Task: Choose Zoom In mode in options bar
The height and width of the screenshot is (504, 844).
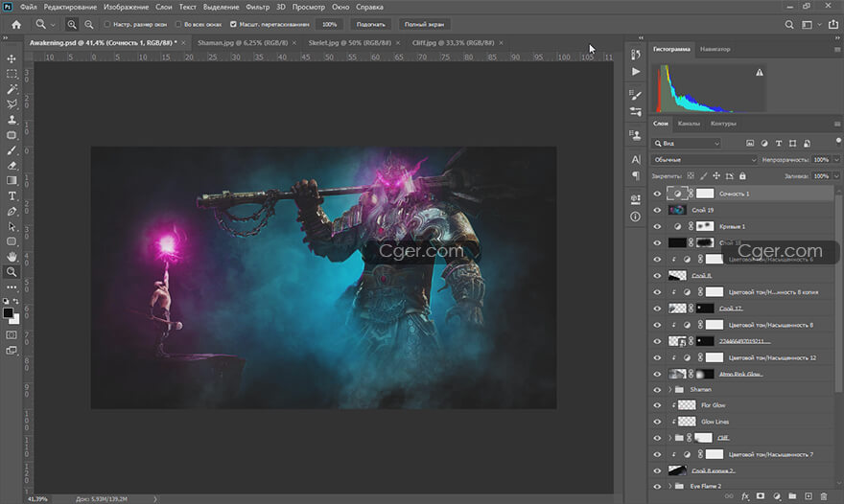Action: point(72,24)
